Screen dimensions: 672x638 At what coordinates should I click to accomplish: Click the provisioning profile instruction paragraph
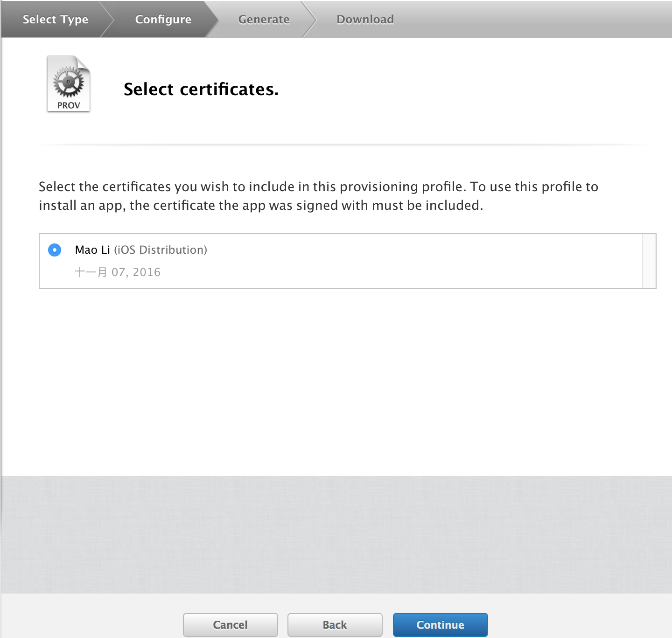pyautogui.click(x=318, y=196)
